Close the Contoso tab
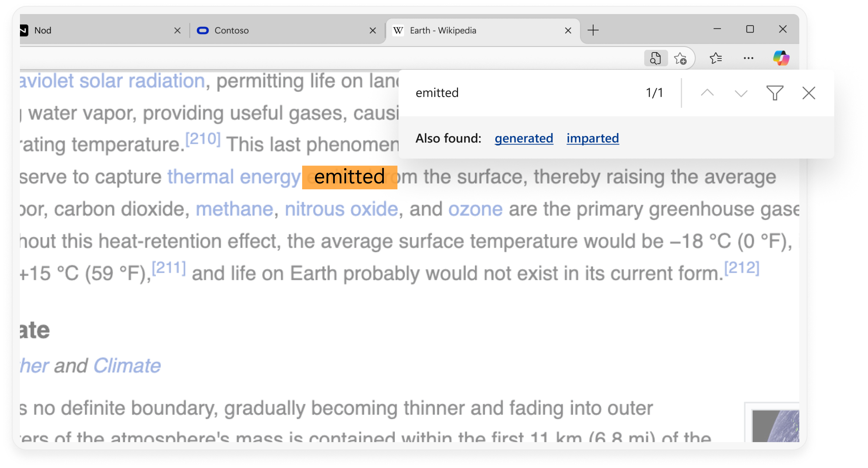The image size is (868, 468). click(x=373, y=30)
